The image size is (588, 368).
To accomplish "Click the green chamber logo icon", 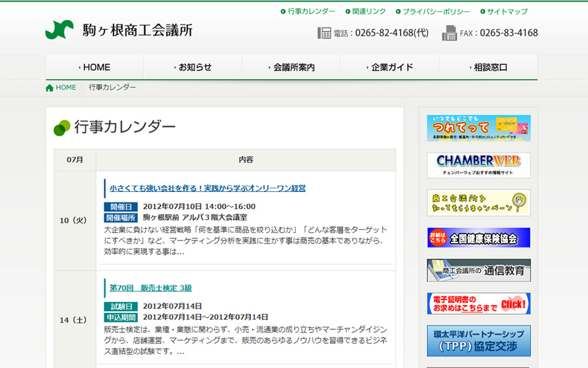I will coord(59,30).
